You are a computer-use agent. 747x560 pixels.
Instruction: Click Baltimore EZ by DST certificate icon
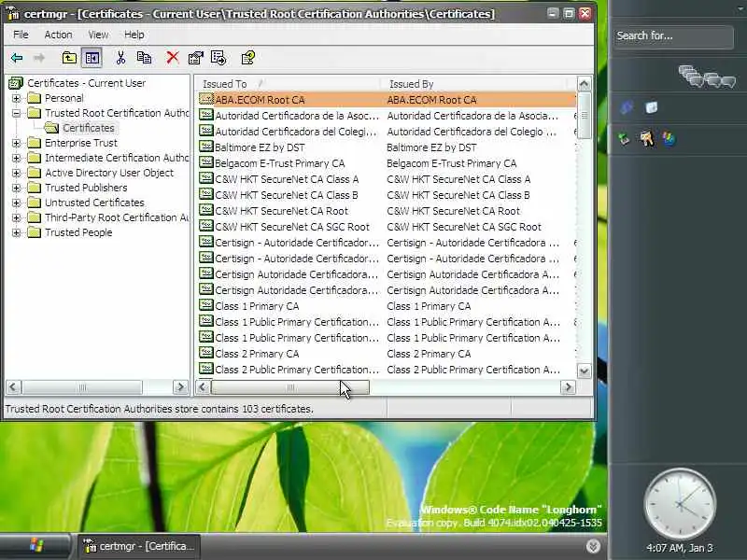205,147
